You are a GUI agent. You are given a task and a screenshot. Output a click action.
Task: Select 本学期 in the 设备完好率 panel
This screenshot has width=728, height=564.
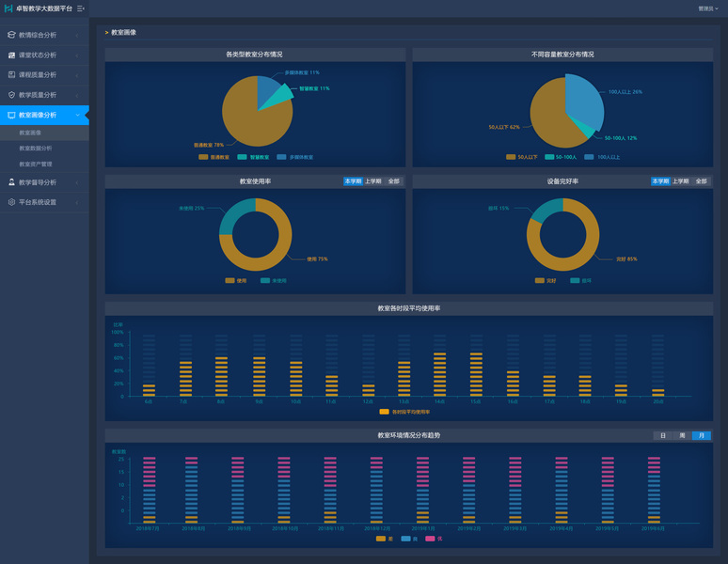[660, 181]
